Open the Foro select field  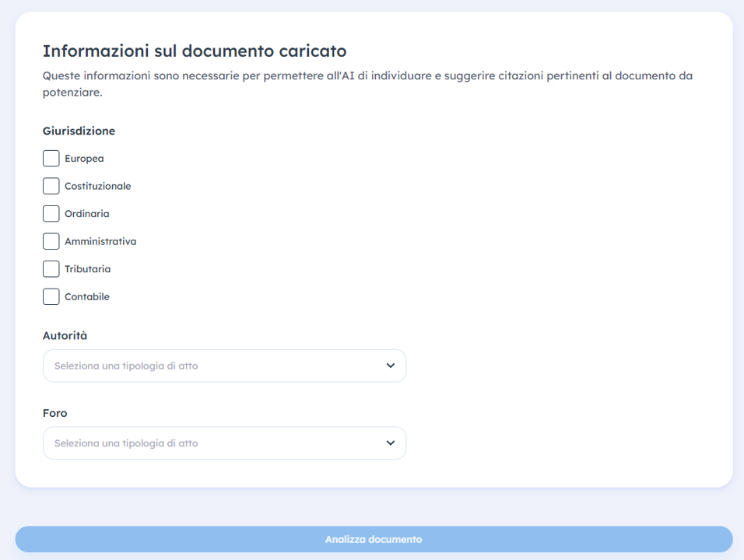tap(224, 443)
